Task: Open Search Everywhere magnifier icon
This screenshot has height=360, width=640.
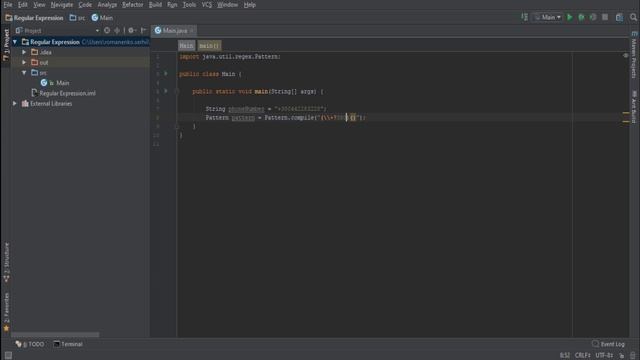Action: click(x=633, y=17)
